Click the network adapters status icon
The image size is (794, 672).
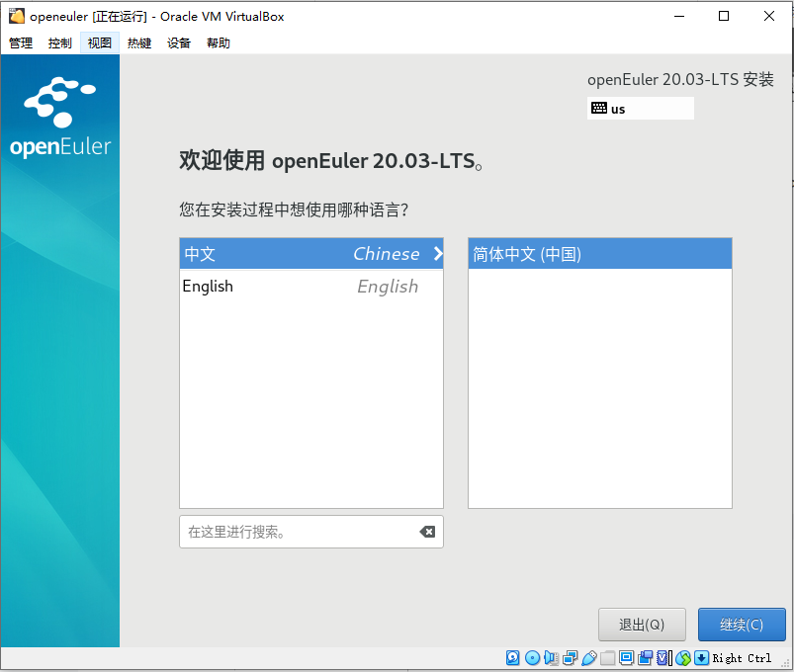[x=570, y=658]
